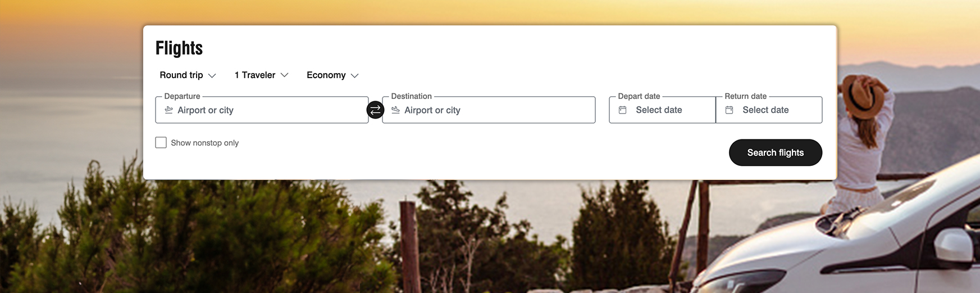Image resolution: width=980 pixels, height=293 pixels.
Task: Enable the Show nonstop only checkbox
Action: (161, 143)
